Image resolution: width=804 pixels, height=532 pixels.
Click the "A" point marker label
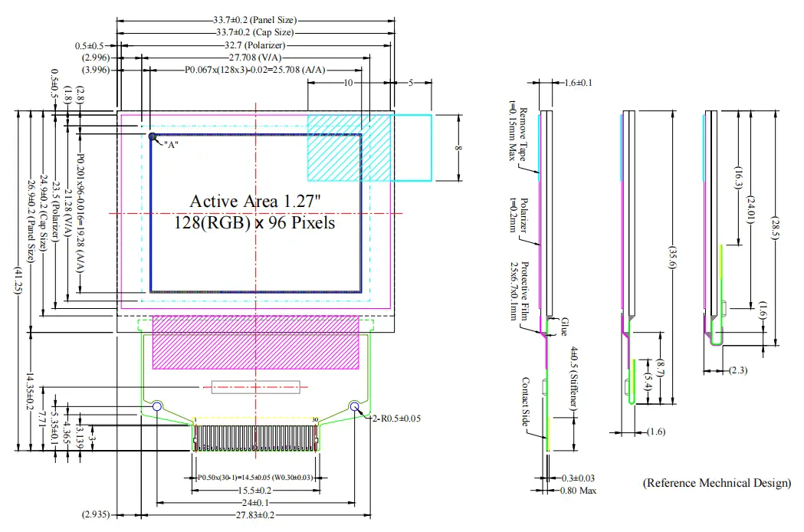point(171,145)
